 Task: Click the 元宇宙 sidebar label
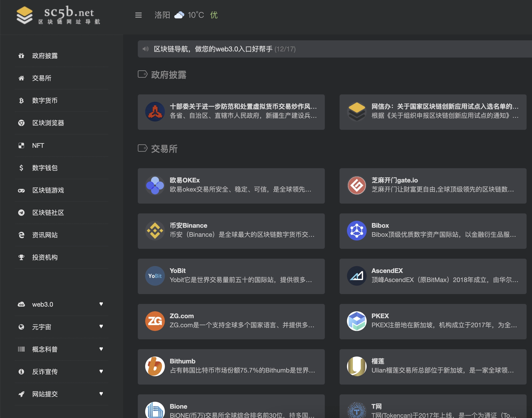coord(42,327)
